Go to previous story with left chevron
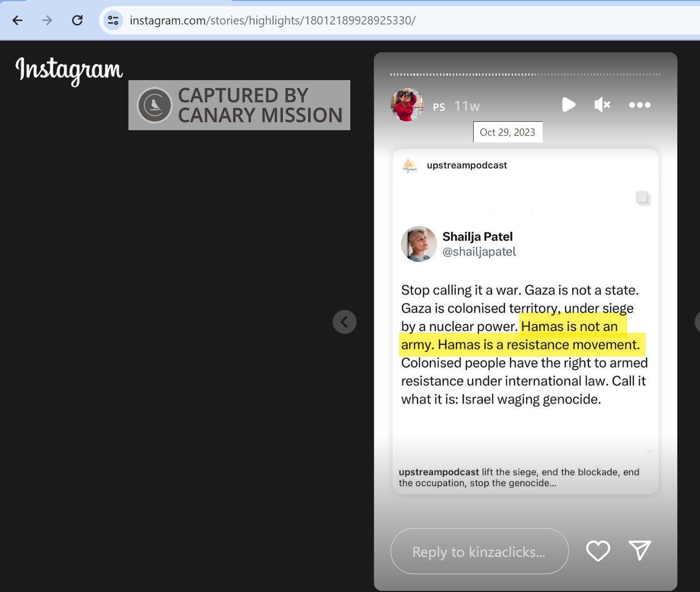Image resolution: width=700 pixels, height=592 pixels. tap(345, 322)
